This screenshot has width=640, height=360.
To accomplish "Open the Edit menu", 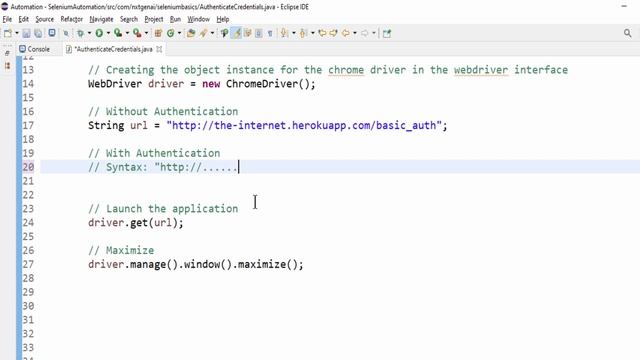I will pyautogui.click(x=24, y=19).
